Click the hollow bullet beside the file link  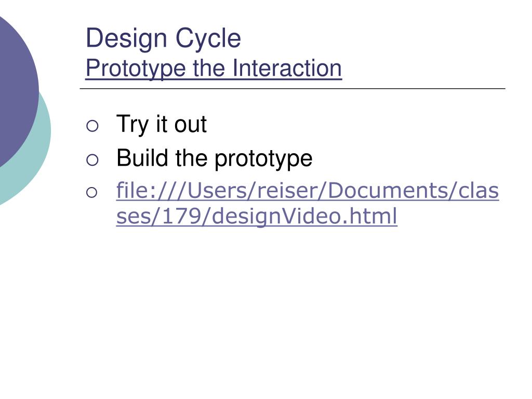(91, 193)
